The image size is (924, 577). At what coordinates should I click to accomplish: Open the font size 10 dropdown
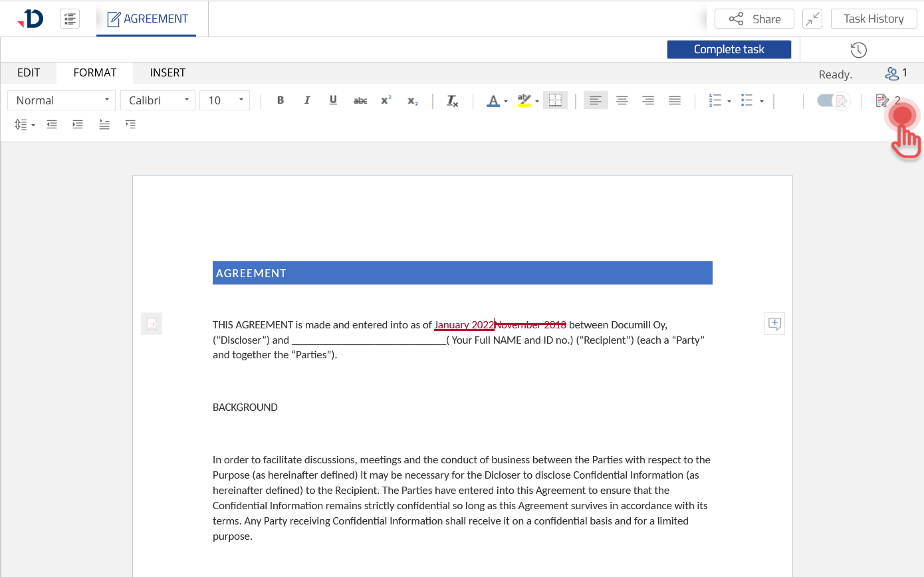pyautogui.click(x=225, y=100)
